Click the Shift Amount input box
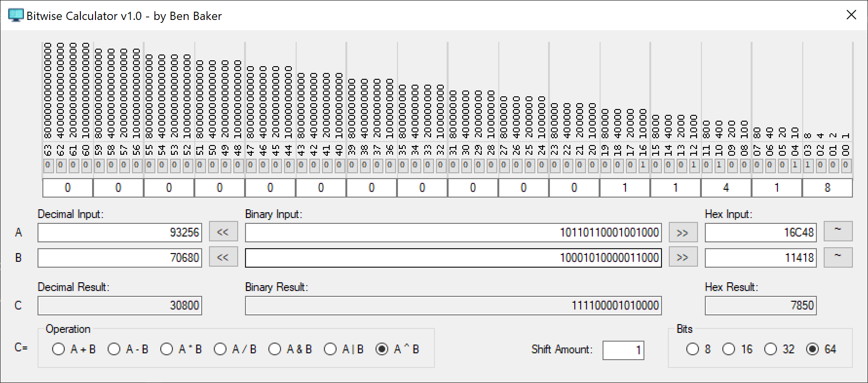This screenshot has width=868, height=383. (x=623, y=350)
